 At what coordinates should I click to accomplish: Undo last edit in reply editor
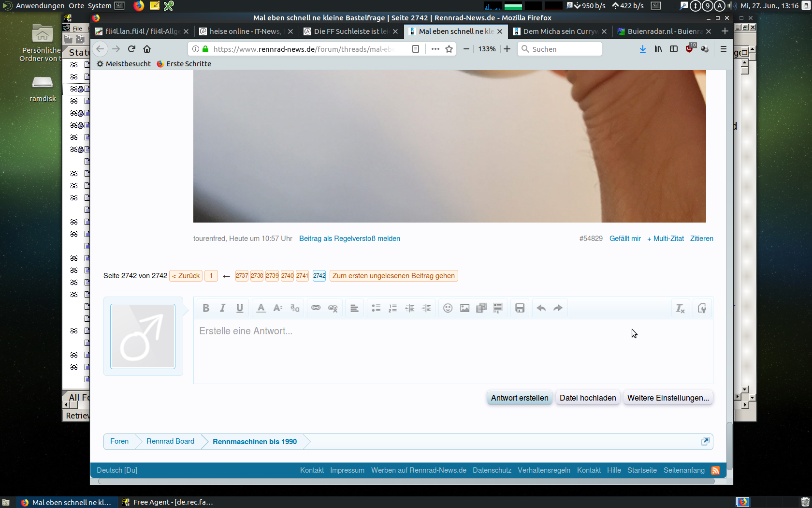(x=541, y=308)
